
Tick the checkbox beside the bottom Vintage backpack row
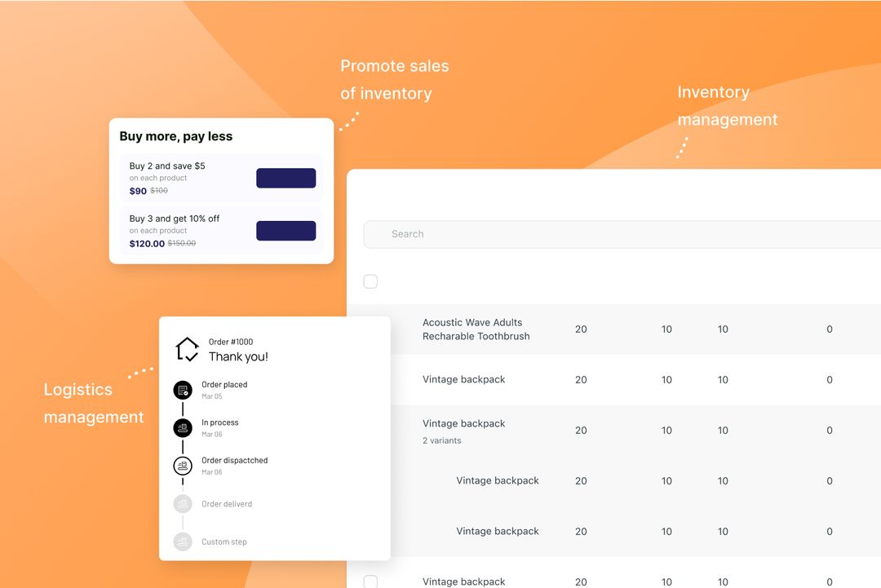point(370,581)
